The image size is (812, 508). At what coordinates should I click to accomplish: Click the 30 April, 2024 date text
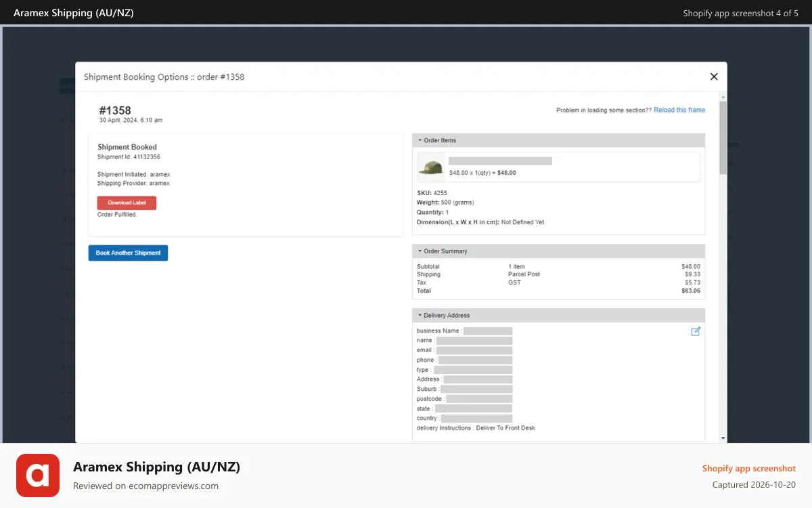(131, 121)
